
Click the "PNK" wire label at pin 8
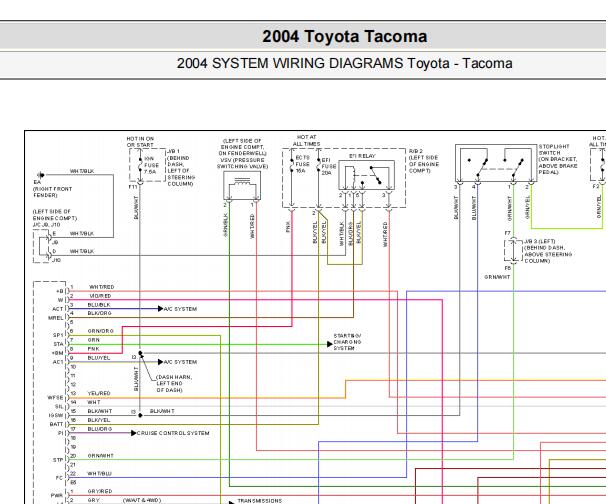tap(94, 349)
